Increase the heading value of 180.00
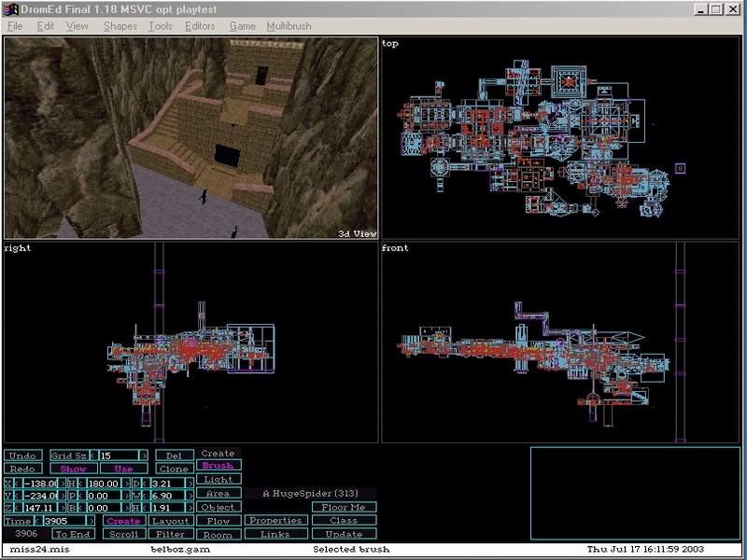The width and height of the screenshot is (747, 560). [127, 483]
